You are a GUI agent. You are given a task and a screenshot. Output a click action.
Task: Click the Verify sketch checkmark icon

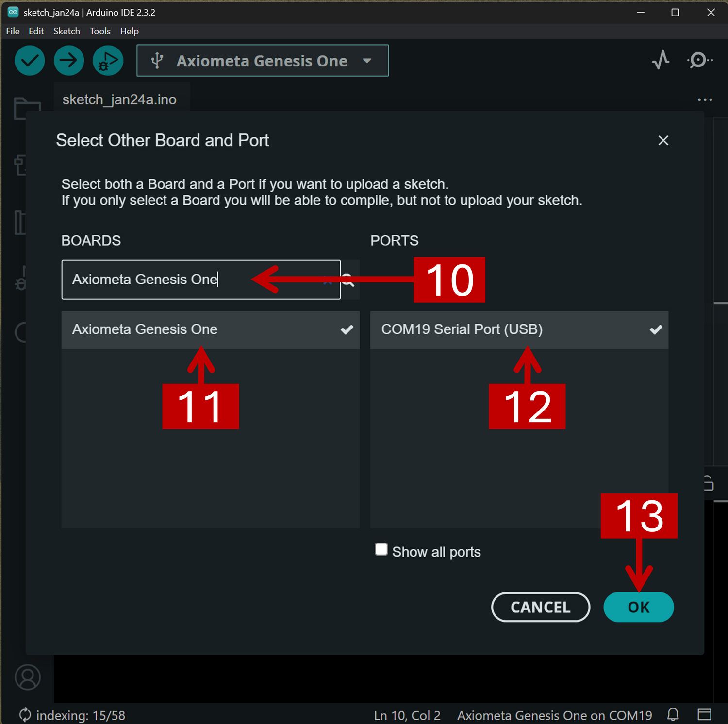pyautogui.click(x=30, y=61)
